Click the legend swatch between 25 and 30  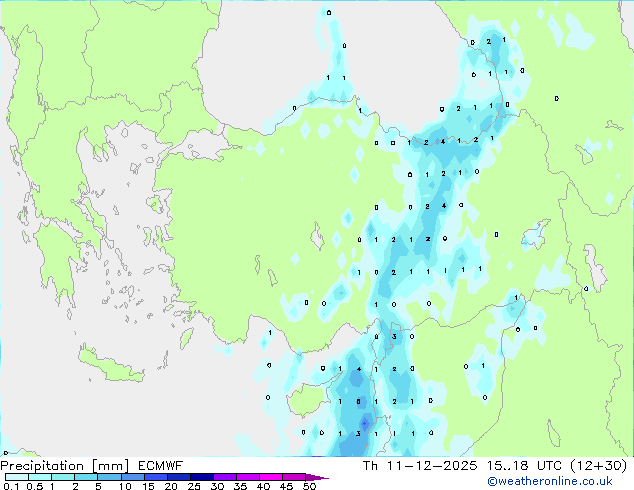pos(201,477)
